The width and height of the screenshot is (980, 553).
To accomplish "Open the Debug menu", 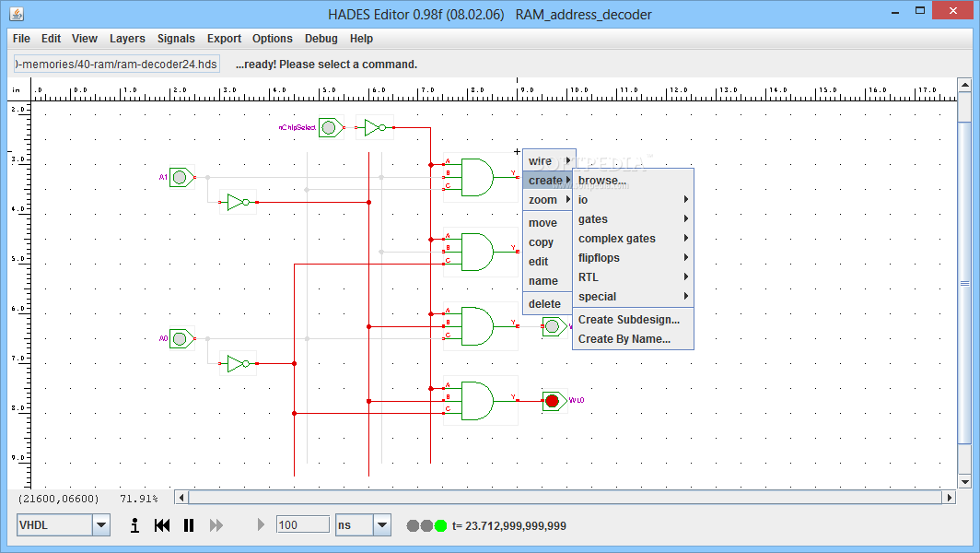I will (321, 38).
